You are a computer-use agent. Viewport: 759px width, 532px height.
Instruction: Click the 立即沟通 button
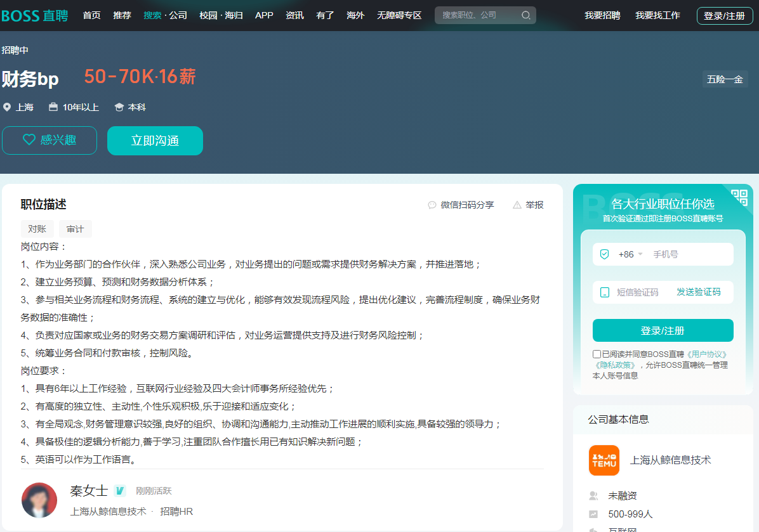click(155, 140)
